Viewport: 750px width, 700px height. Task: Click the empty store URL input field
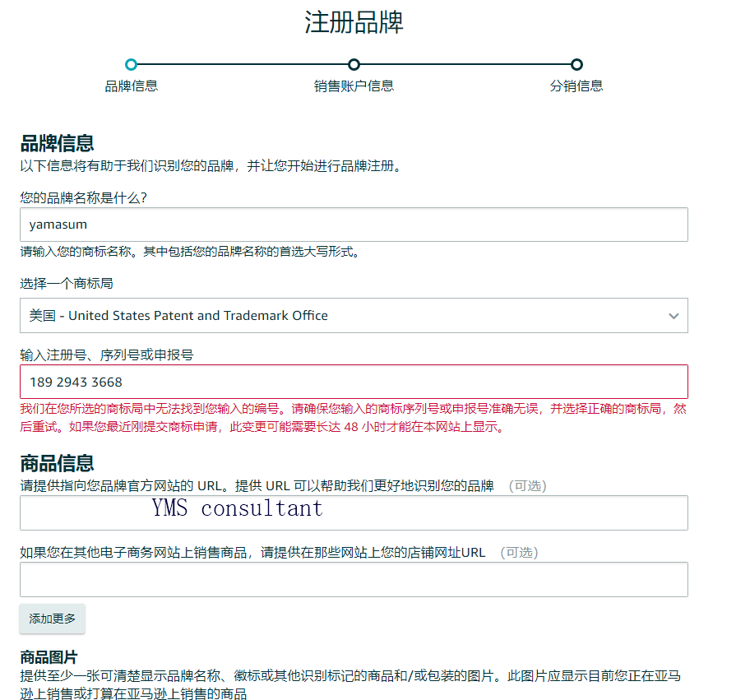354,579
